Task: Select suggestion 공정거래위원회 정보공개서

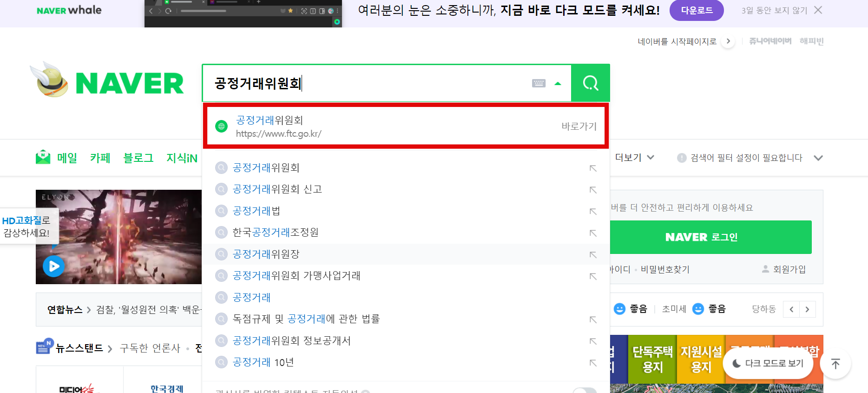Action: click(x=292, y=341)
